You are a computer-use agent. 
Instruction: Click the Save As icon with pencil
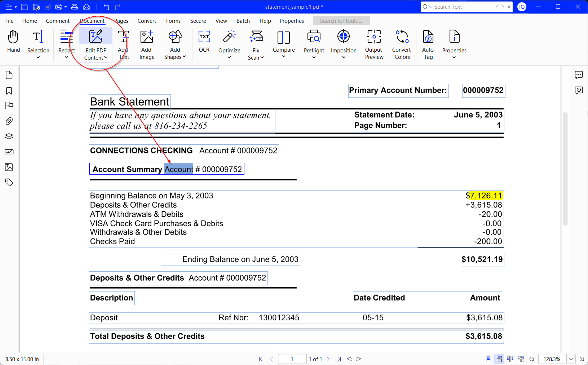pyautogui.click(x=36, y=7)
